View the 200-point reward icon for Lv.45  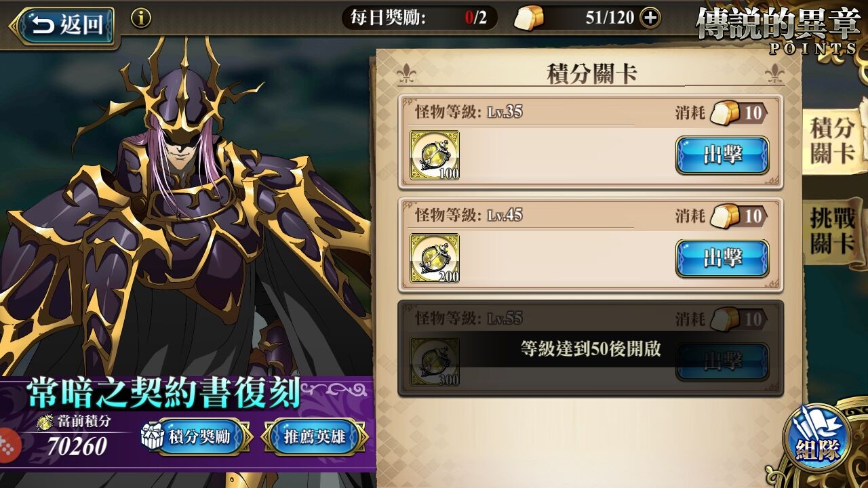435,258
